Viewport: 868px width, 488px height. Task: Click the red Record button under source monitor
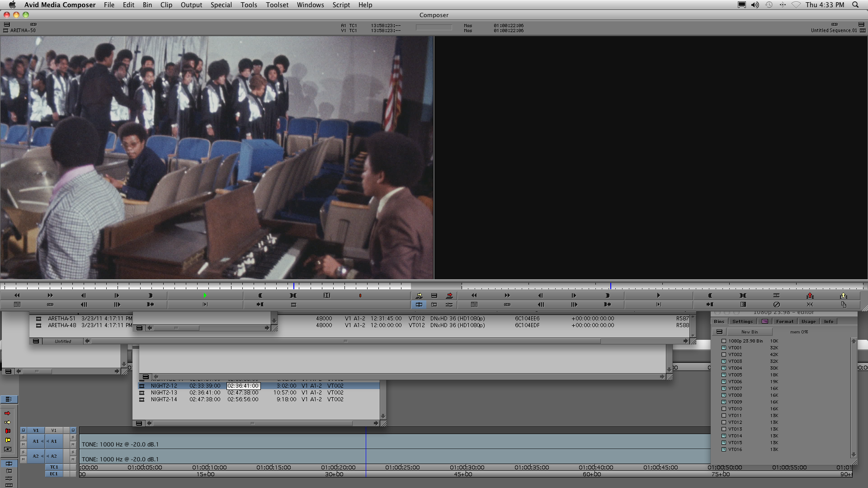click(x=360, y=296)
